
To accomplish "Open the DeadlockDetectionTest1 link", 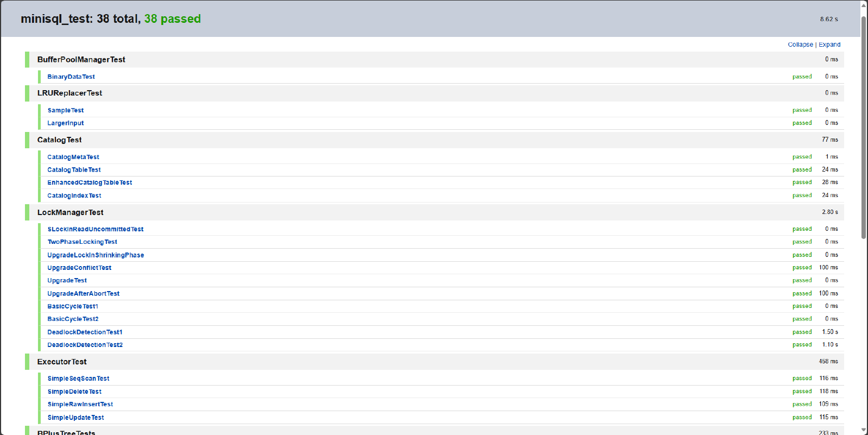I will (x=85, y=332).
